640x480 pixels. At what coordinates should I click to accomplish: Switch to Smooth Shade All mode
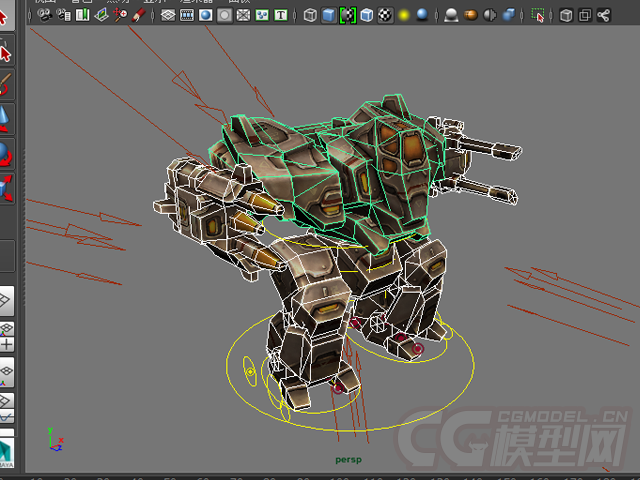pyautogui.click(x=329, y=16)
